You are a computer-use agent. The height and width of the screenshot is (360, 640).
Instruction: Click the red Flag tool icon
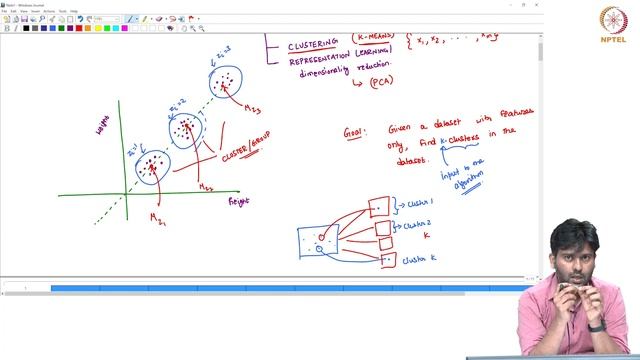click(191, 19)
